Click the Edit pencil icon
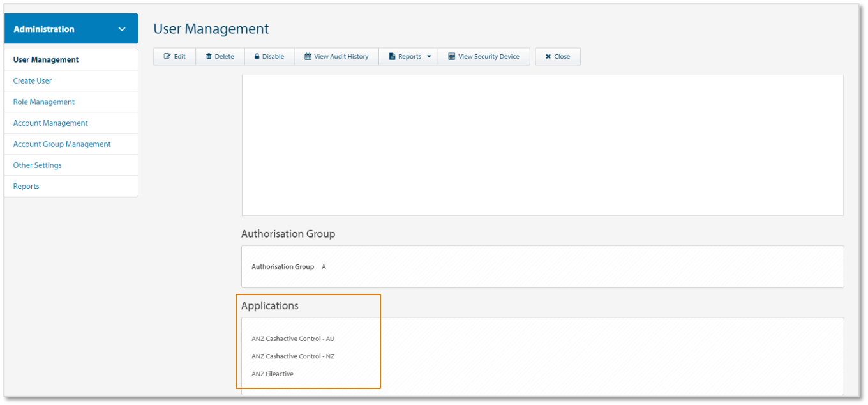The width and height of the screenshot is (868, 405). [x=168, y=57]
